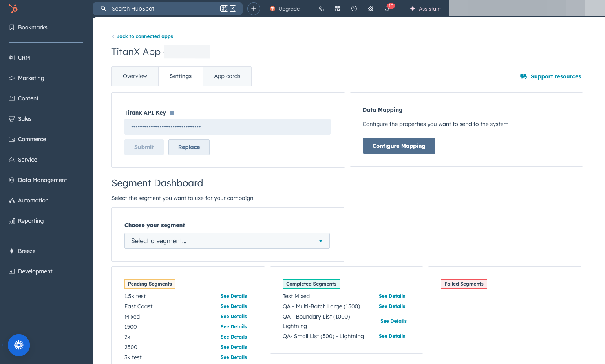Viewport: 605px width, 364px height.
Task: Open the Commerce sidebar menu
Action: (27, 139)
